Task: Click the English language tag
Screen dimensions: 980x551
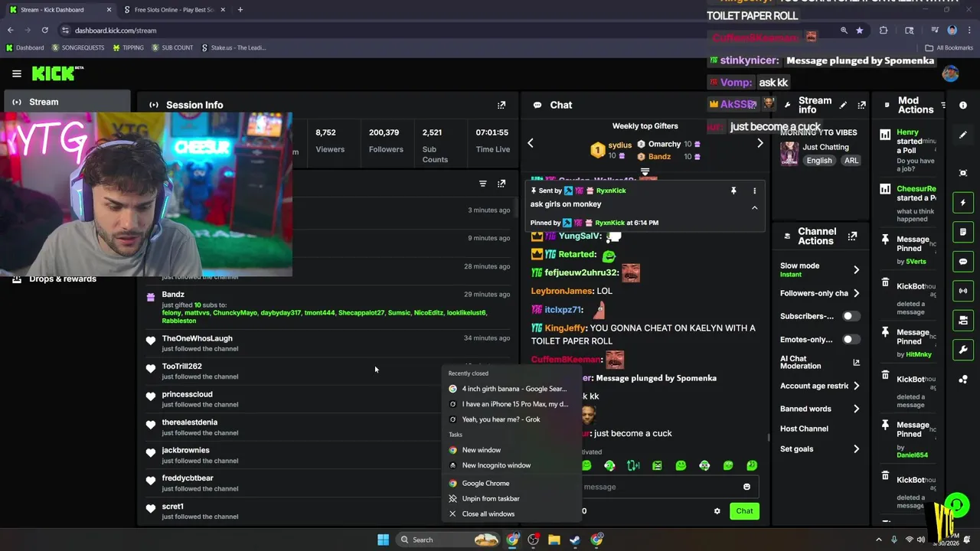Action: coord(819,161)
